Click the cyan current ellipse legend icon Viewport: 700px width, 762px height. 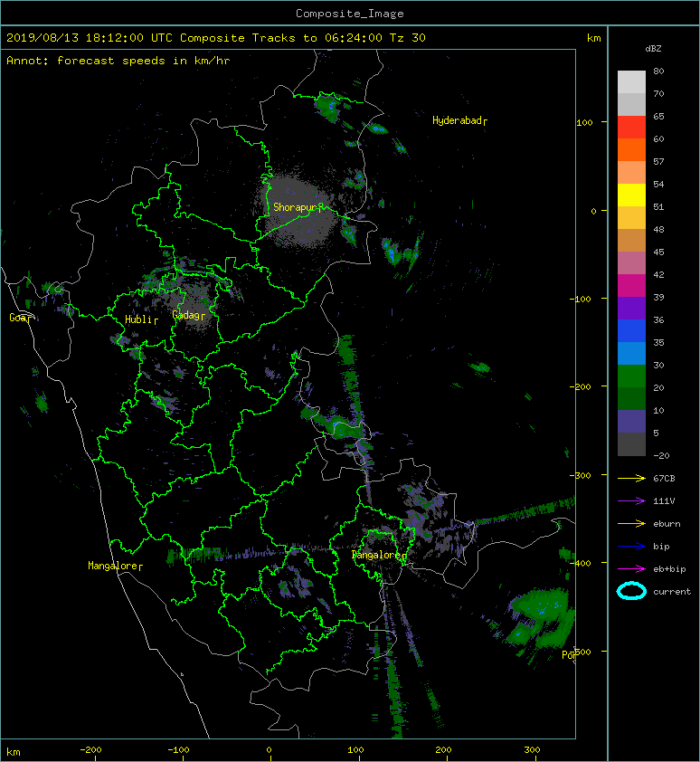(x=631, y=591)
